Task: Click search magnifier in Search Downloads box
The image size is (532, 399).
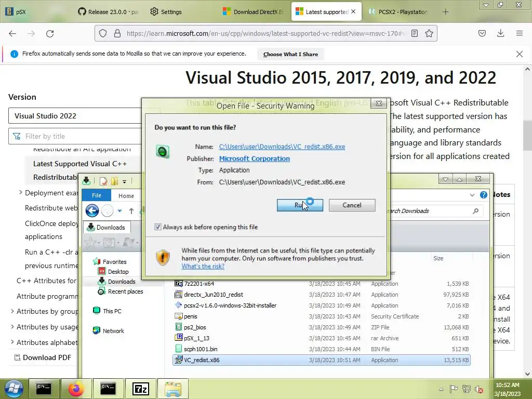Action: pos(476,211)
